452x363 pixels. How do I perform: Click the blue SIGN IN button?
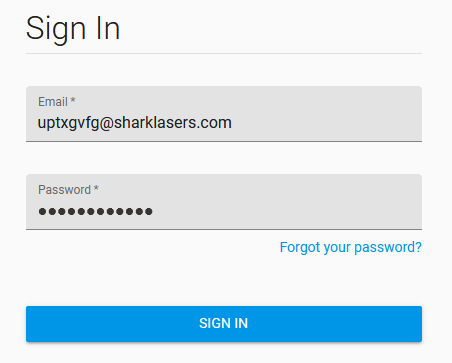point(224,324)
